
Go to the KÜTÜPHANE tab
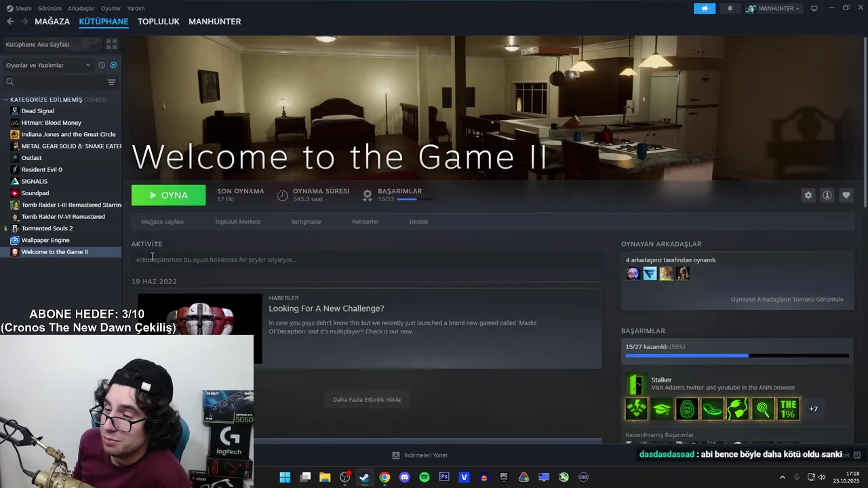pyautogui.click(x=104, y=22)
